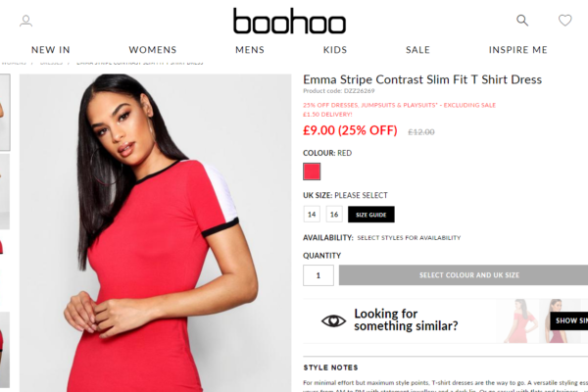Open the WOMENS menu
Screen dimensions: 588x392
[153, 50]
